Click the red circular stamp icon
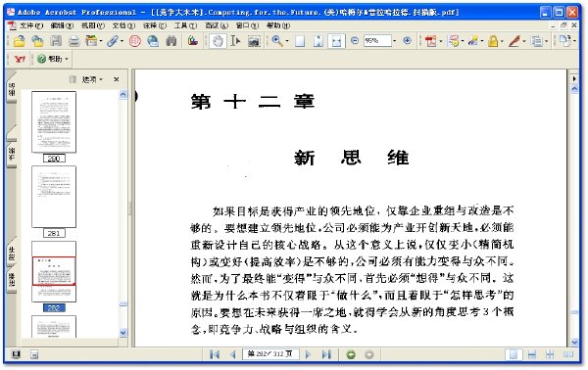 (x=134, y=41)
